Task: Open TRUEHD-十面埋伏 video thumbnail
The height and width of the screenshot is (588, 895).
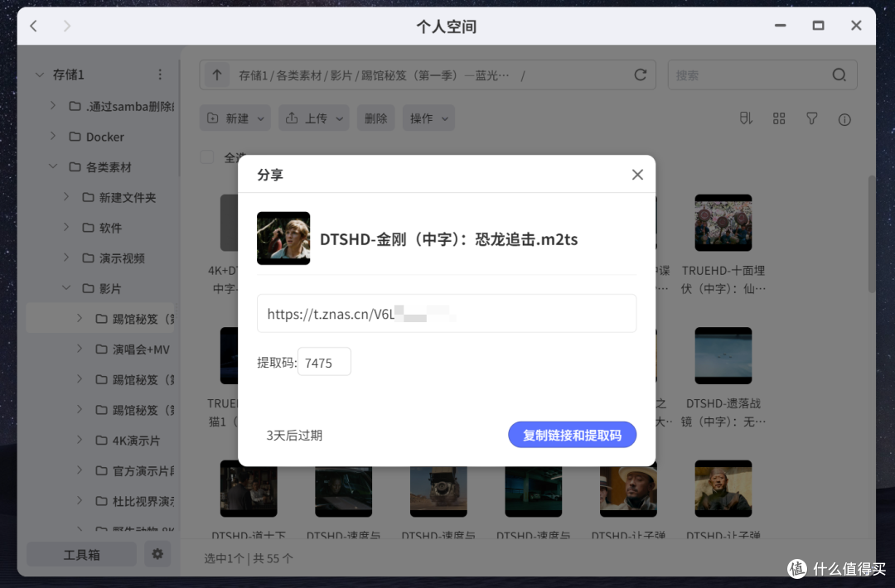Action: click(x=723, y=223)
